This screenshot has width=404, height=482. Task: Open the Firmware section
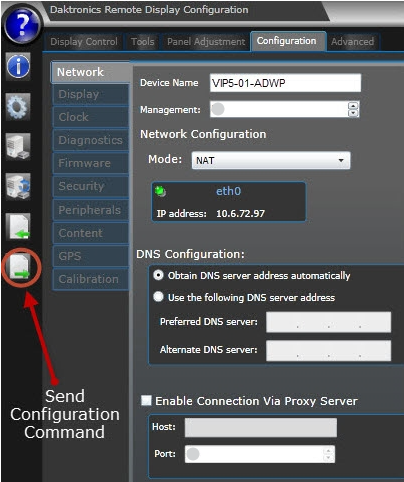click(x=90, y=163)
